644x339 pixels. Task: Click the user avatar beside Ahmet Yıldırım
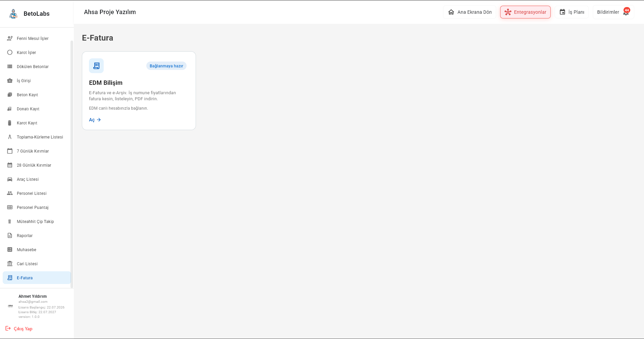coord(10,306)
